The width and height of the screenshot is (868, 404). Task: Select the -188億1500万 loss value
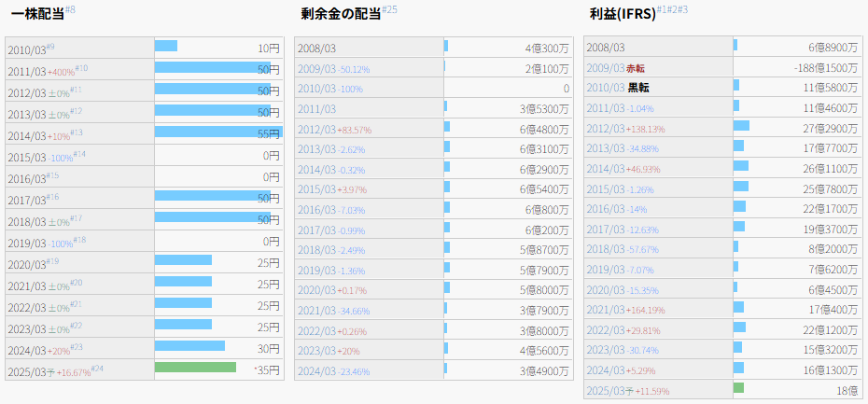[x=825, y=69]
